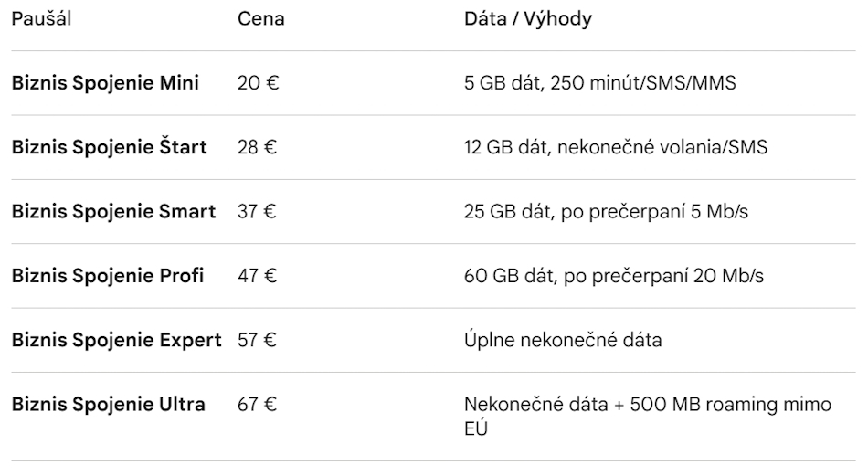Viewport: 868px width, 476px height.
Task: Click the 57 € price cell
Action: [x=259, y=341]
